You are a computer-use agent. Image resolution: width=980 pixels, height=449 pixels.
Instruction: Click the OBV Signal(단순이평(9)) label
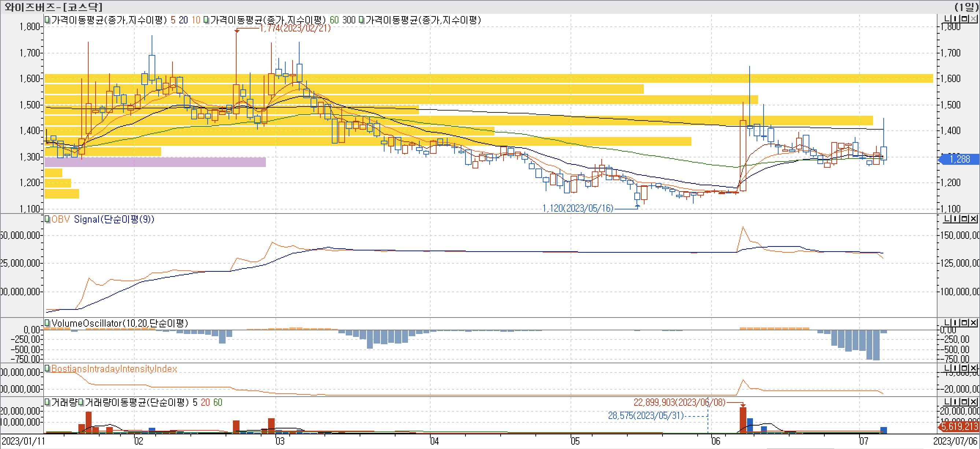[x=114, y=219]
